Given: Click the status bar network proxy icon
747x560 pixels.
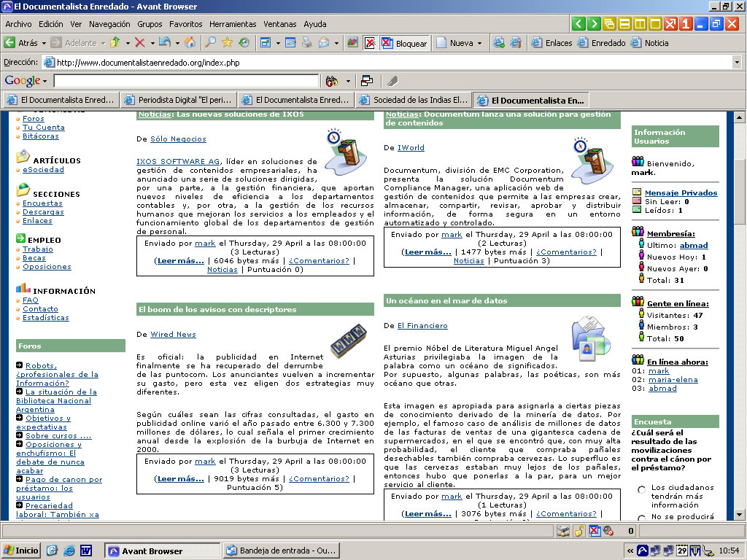Looking at the screenshot, I should point(563,531).
